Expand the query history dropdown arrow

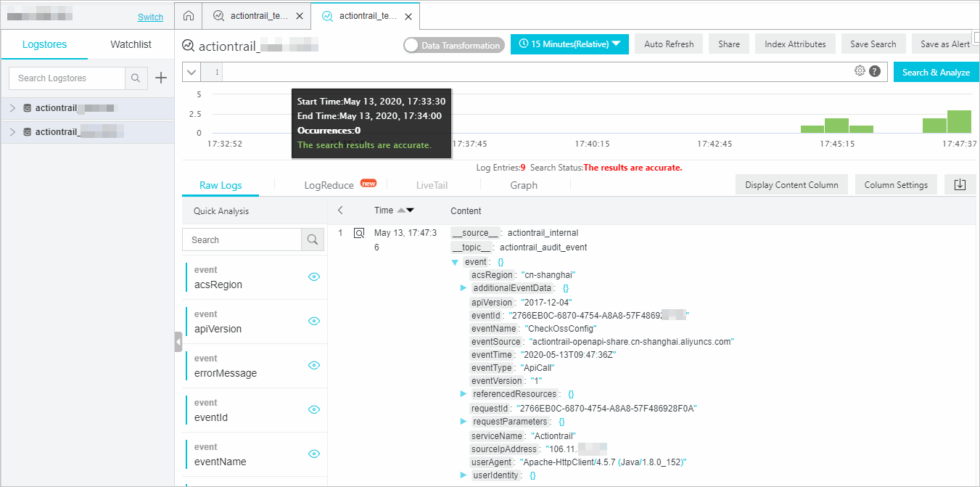[x=192, y=72]
